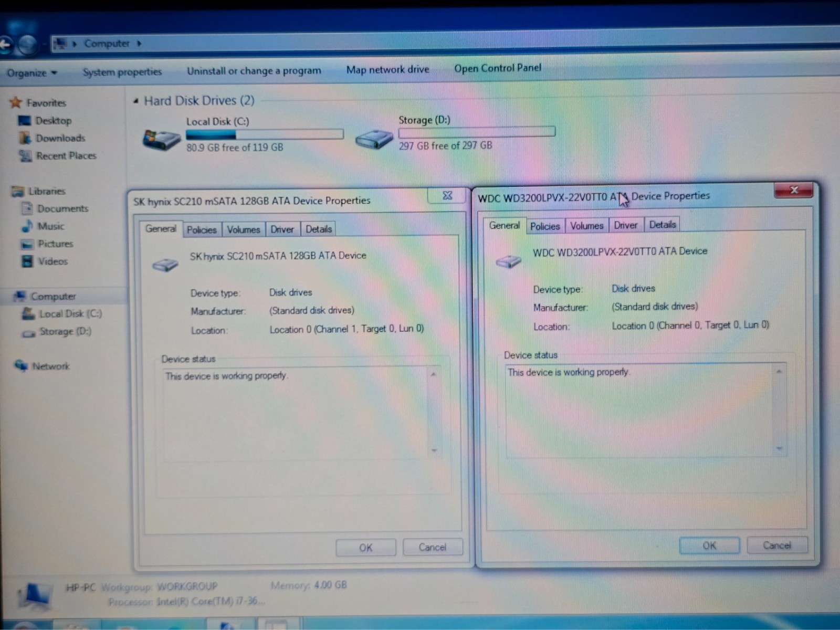Click 'Location 0 (Channel 0, Target 0, Lun 0)' text

(x=690, y=325)
